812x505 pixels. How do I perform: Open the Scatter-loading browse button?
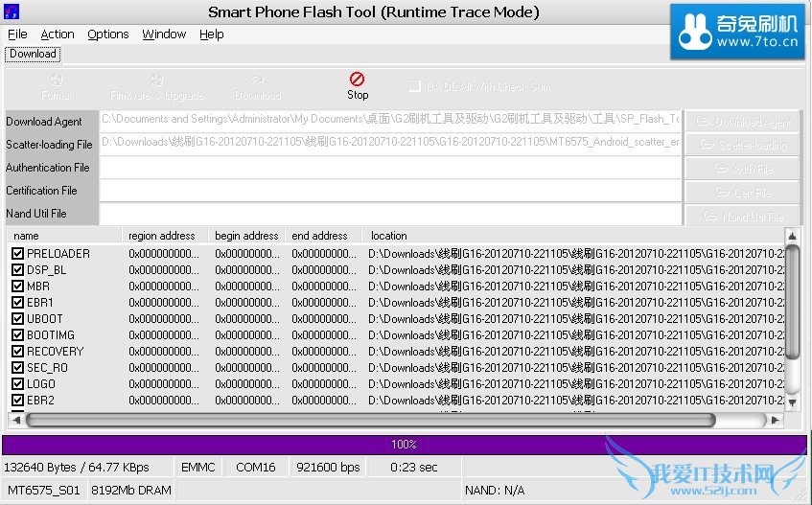pyautogui.click(x=742, y=146)
